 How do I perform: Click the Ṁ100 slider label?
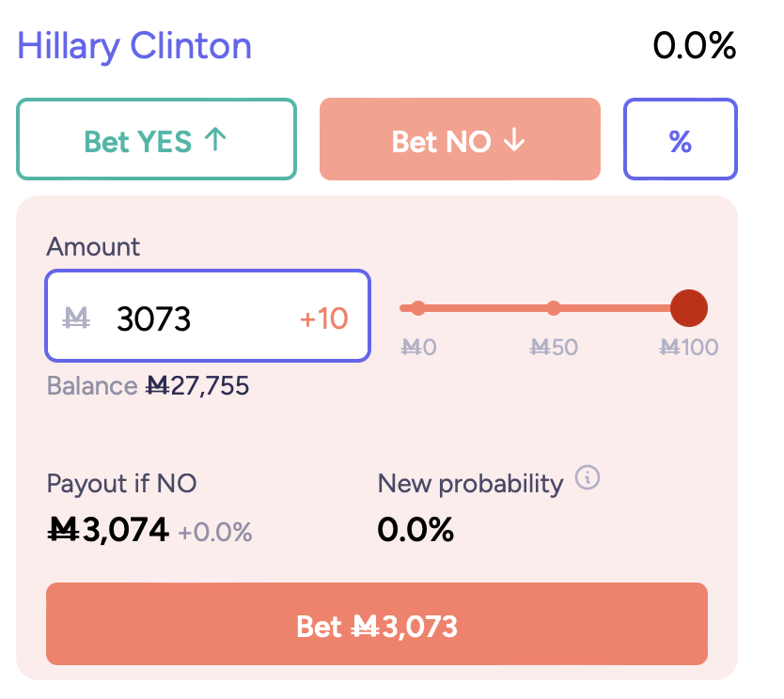click(x=688, y=348)
